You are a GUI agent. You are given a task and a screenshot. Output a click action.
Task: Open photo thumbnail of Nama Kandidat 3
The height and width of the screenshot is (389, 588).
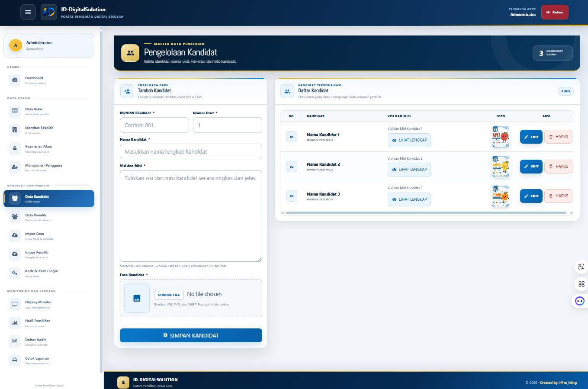click(501, 196)
